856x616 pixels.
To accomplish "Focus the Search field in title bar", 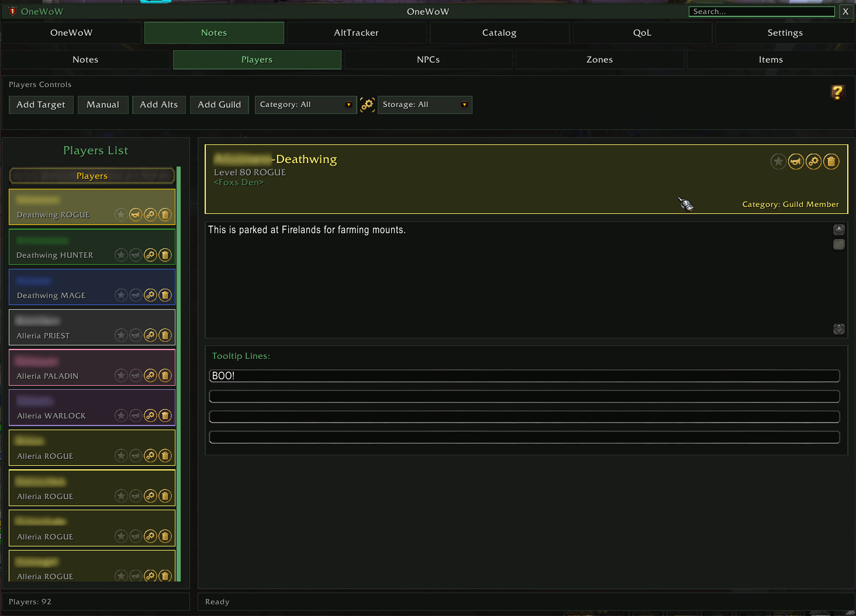I will click(762, 12).
